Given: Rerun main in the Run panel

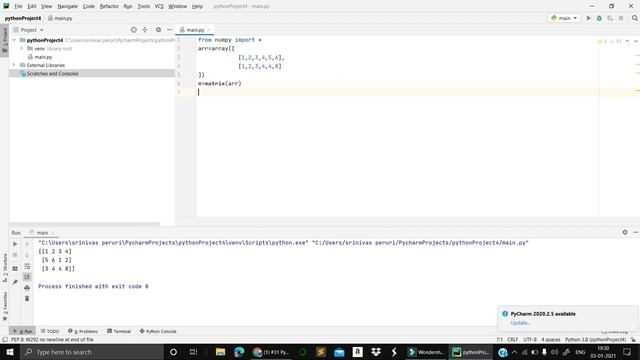Looking at the screenshot, I should pyautogui.click(x=15, y=244).
